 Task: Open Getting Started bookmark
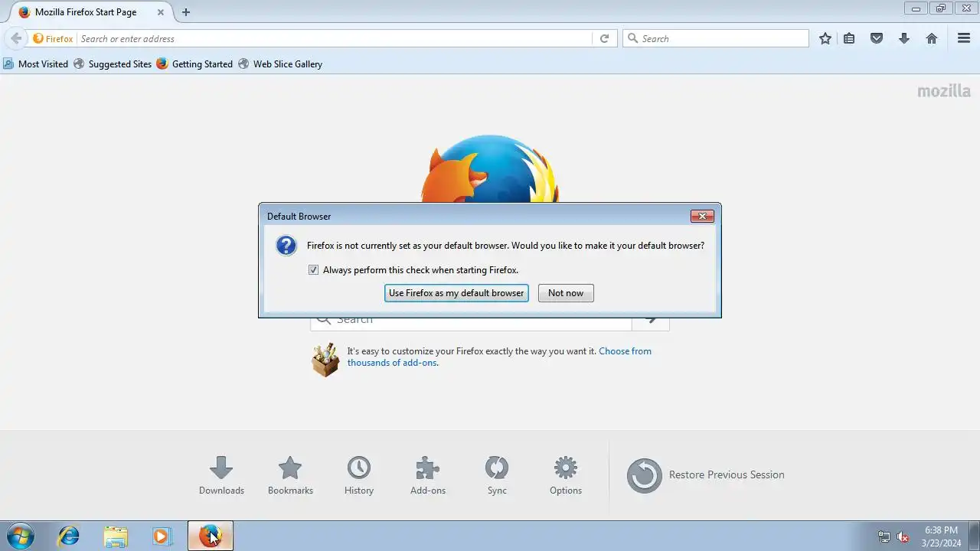pos(194,64)
